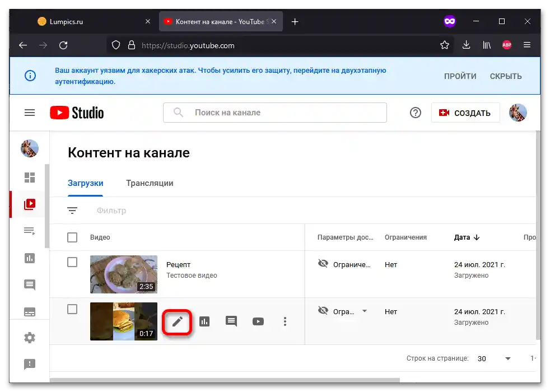
Task: Open the Comments section in the sidebar
Action: [29, 284]
